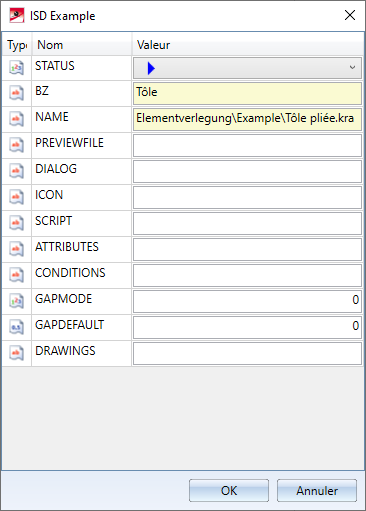Click the integer type icon beside STATUS

tap(16, 68)
